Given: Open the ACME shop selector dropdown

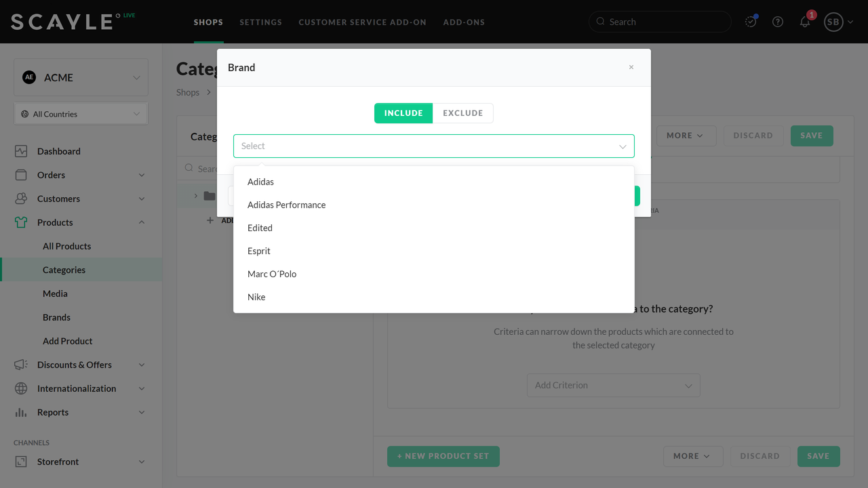Looking at the screenshot, I should coord(81,77).
